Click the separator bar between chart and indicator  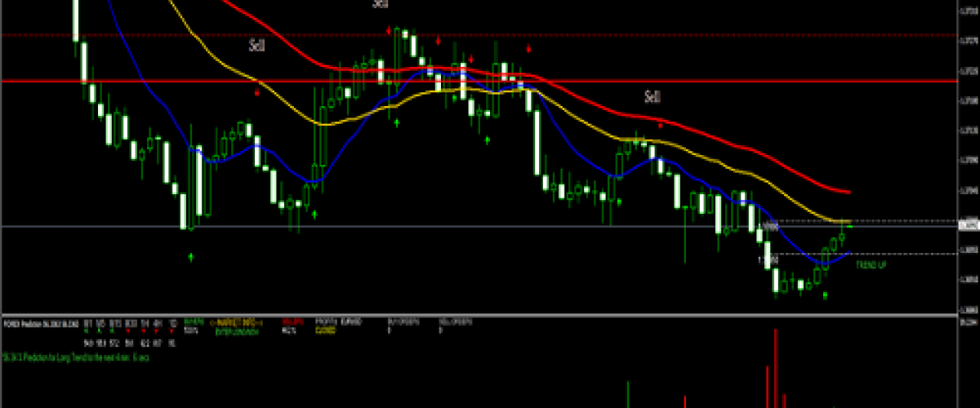tap(490, 315)
